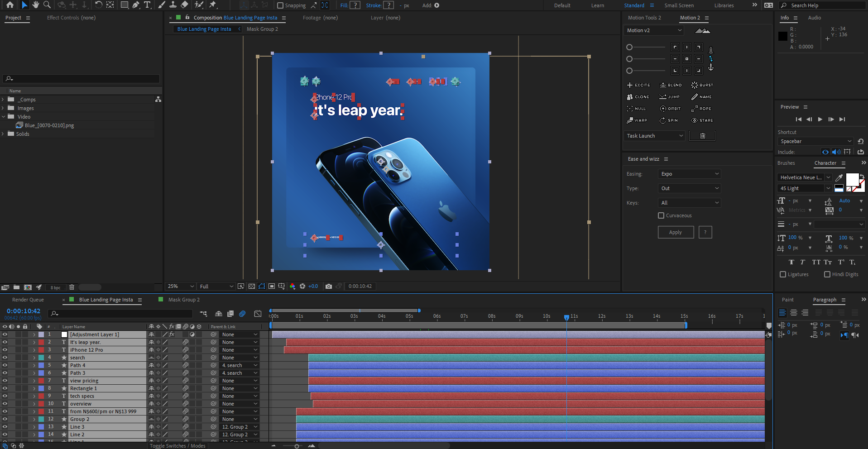The height and width of the screenshot is (449, 868).
Task: Open the Paragraph panel tab
Action: coord(825,300)
